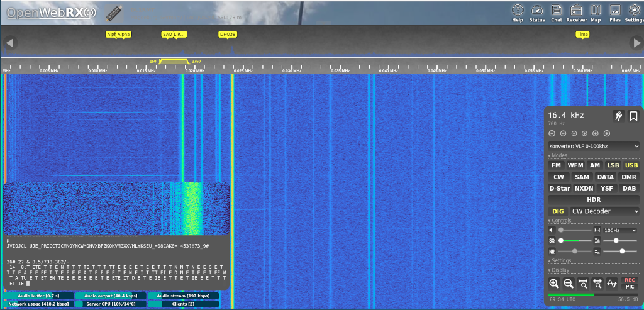The height and width of the screenshot is (310, 644).
Task: Click the speaker mute icon
Action: click(x=552, y=231)
